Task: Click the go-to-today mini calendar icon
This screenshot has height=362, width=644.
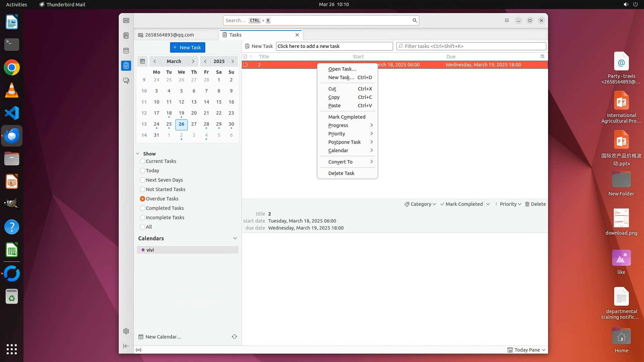Action: [143, 61]
